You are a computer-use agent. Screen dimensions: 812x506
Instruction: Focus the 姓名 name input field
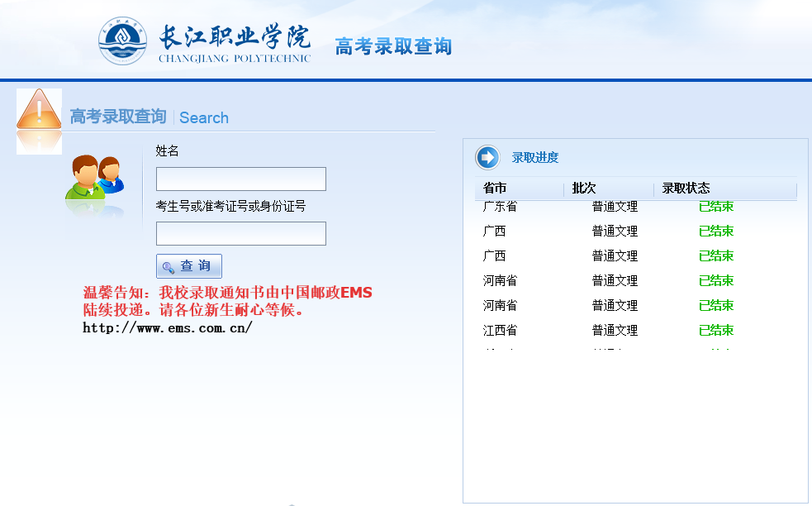pos(240,179)
